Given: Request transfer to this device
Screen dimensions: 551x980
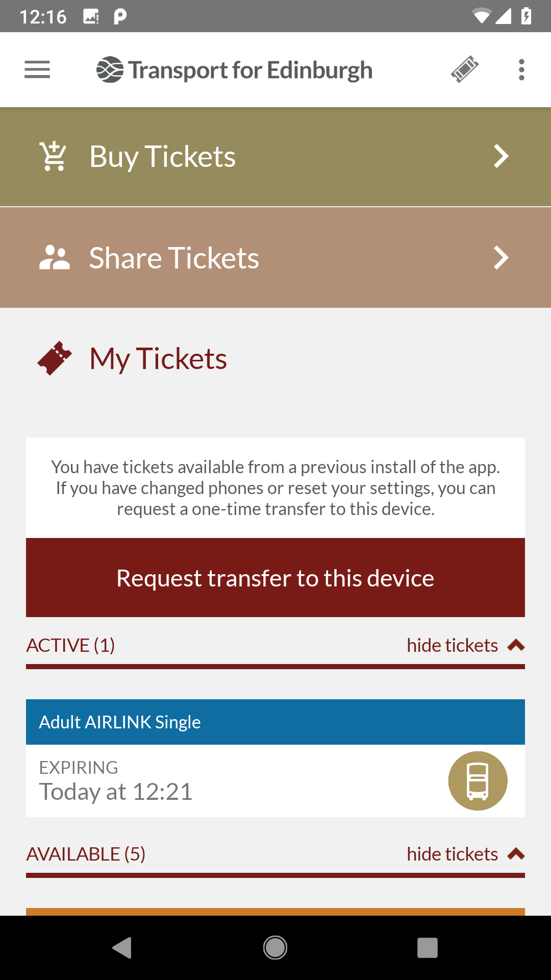Looking at the screenshot, I should click(275, 578).
